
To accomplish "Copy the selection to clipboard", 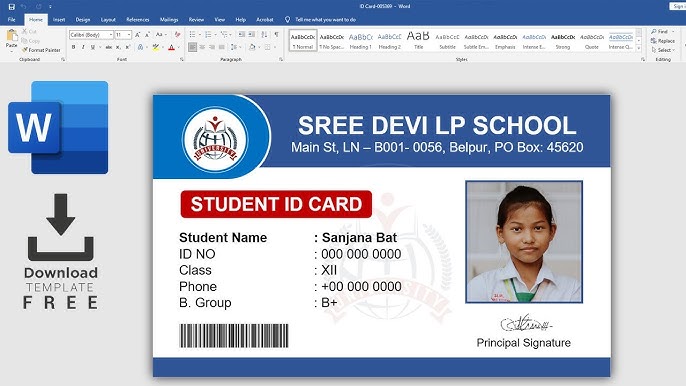I will pyautogui.click(x=31, y=41).
